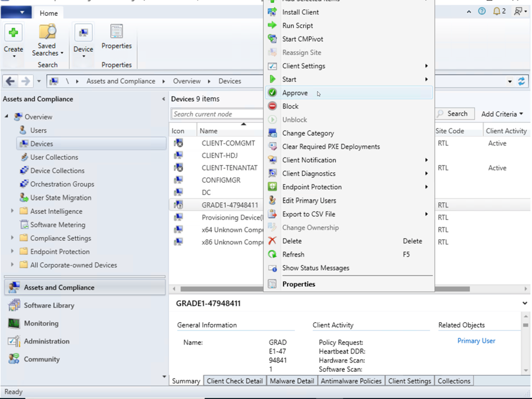Open the help question mark icon
The image size is (532, 399).
481,11
